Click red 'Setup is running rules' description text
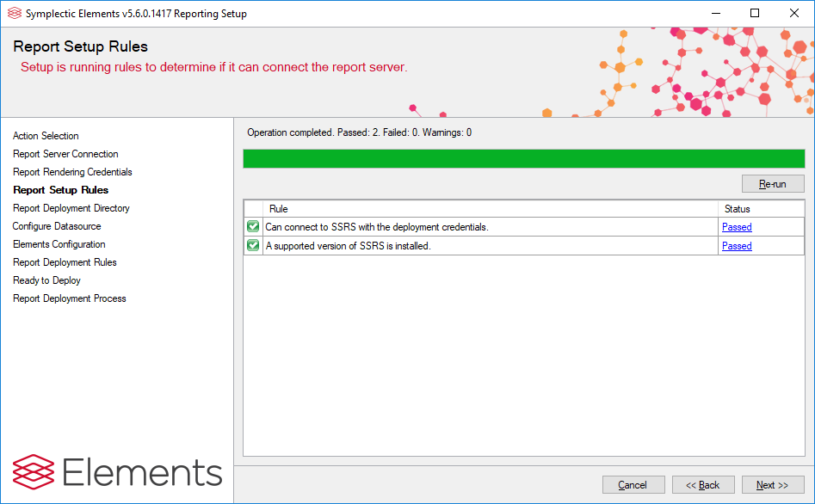The image size is (815, 504). pyautogui.click(x=213, y=67)
